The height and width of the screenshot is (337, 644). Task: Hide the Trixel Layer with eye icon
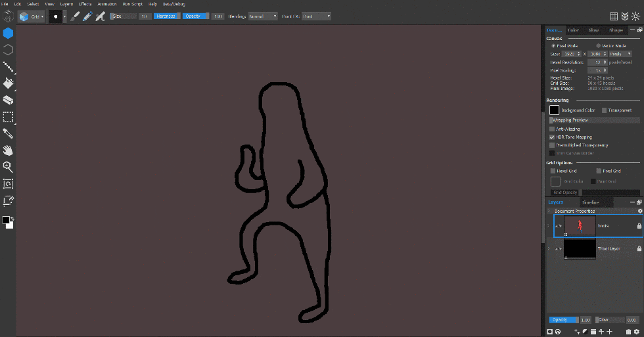(559, 249)
